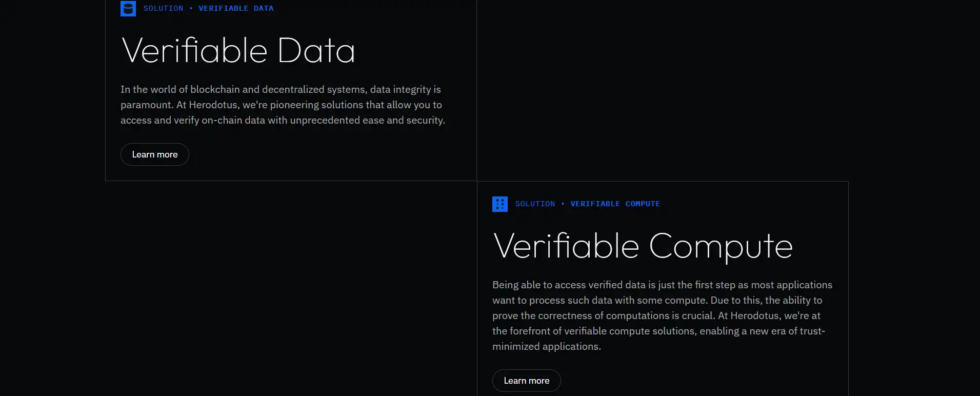Click the empty panel left of the Verifiable Compute card
Image resolution: width=980 pixels, height=396 pixels.
[x=291, y=287]
